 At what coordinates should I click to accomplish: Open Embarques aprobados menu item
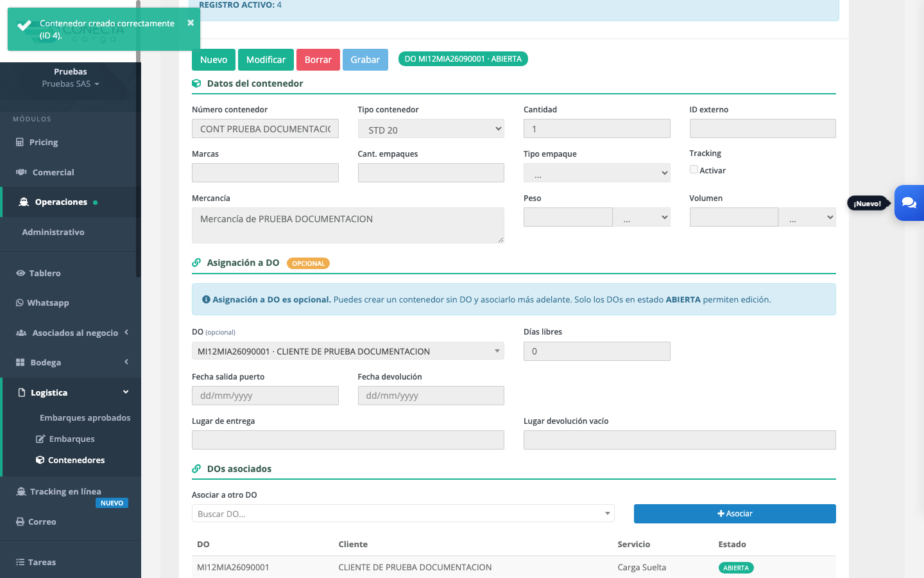(x=85, y=417)
